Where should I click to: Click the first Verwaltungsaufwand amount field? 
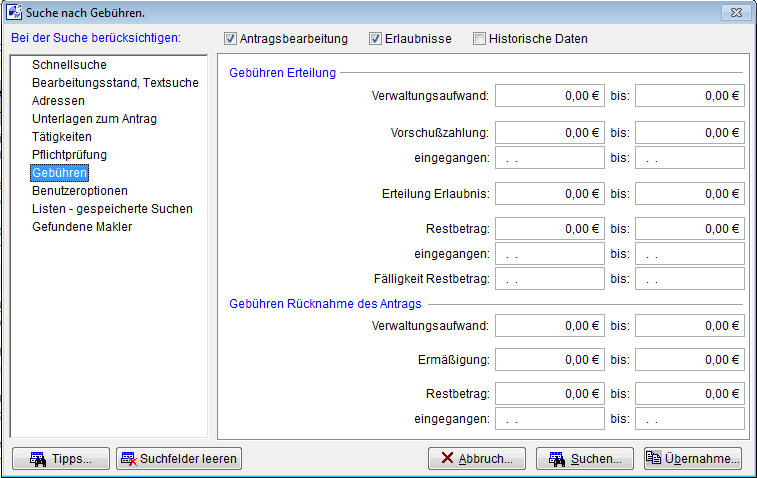pos(549,96)
